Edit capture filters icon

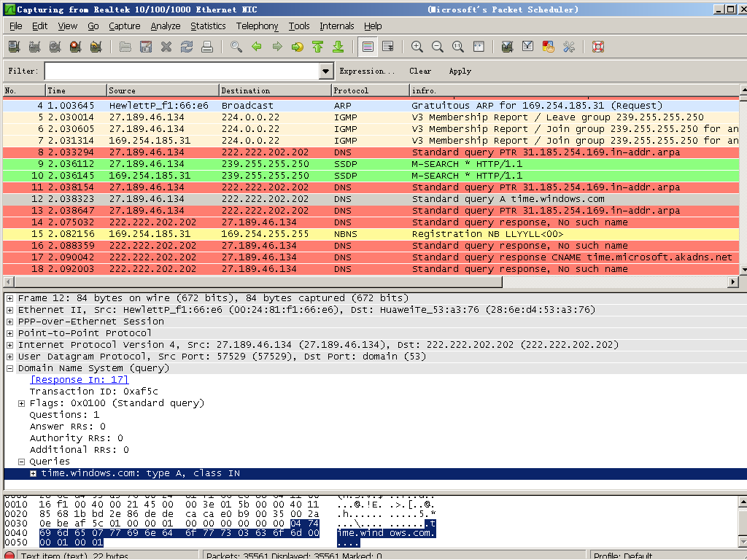[508, 47]
